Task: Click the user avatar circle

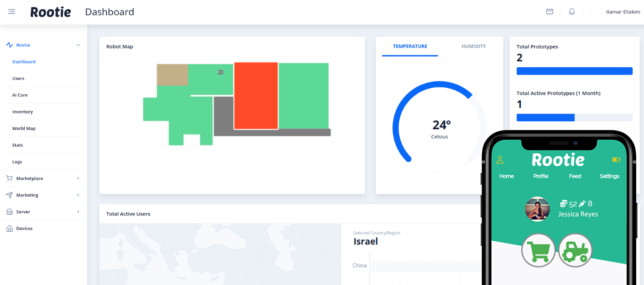Action: (596, 12)
